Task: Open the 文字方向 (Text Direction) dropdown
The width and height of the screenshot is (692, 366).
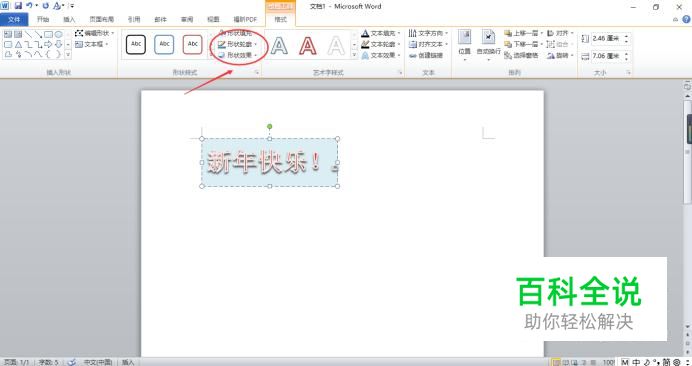Action: tap(428, 33)
